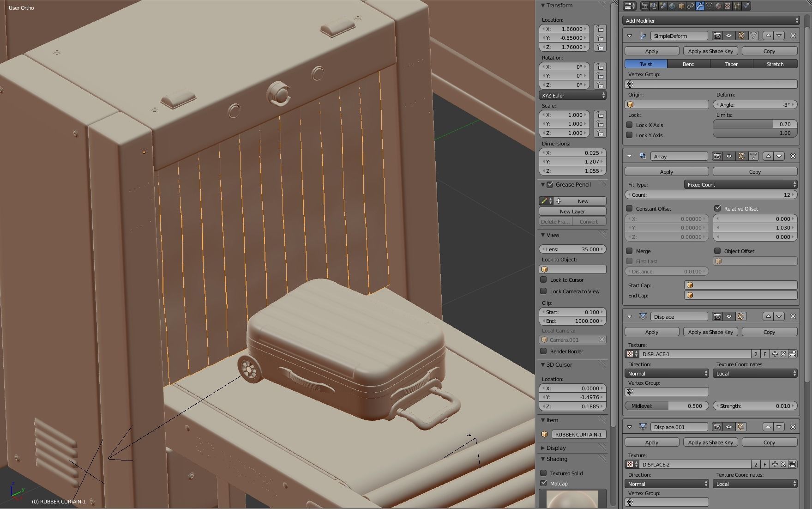
Task: Enable Lock to Cursor checkbox
Action: click(544, 279)
